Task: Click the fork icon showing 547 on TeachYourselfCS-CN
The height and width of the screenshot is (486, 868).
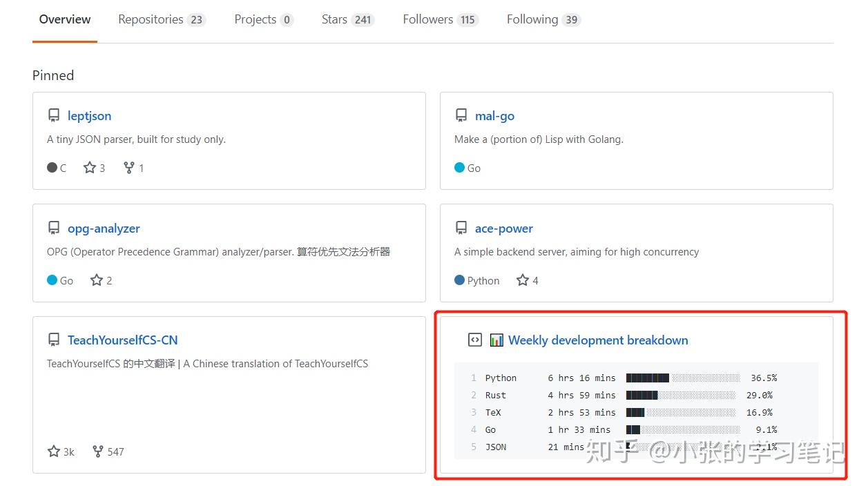Action: point(99,451)
